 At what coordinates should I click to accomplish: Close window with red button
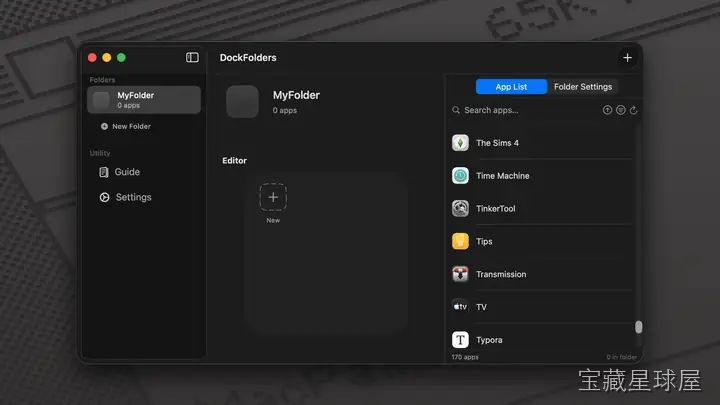(92, 57)
